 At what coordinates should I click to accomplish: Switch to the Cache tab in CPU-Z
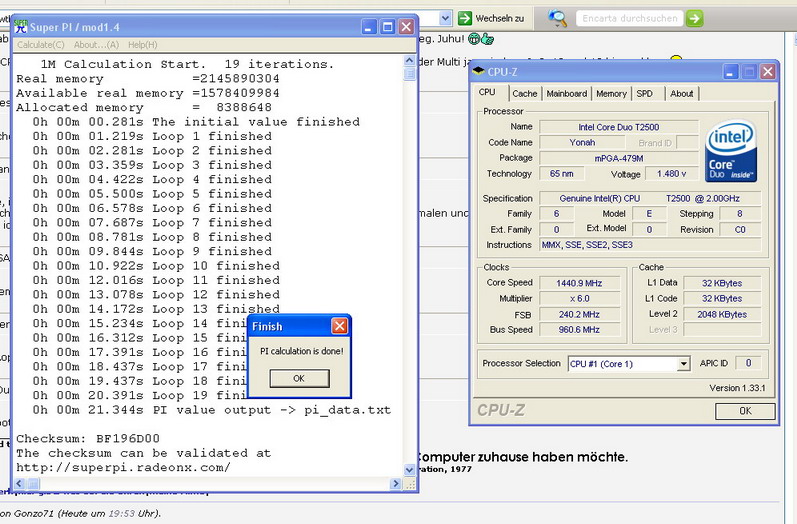[525, 94]
